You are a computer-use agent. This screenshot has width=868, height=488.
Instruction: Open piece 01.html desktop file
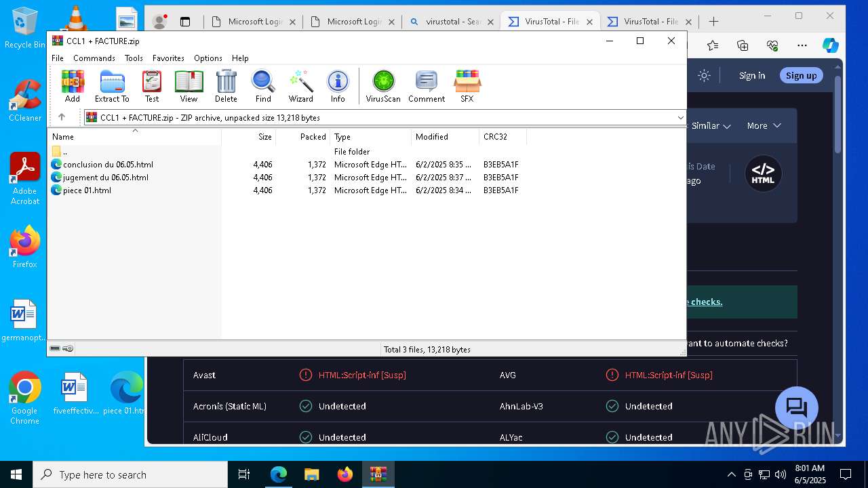(x=126, y=393)
